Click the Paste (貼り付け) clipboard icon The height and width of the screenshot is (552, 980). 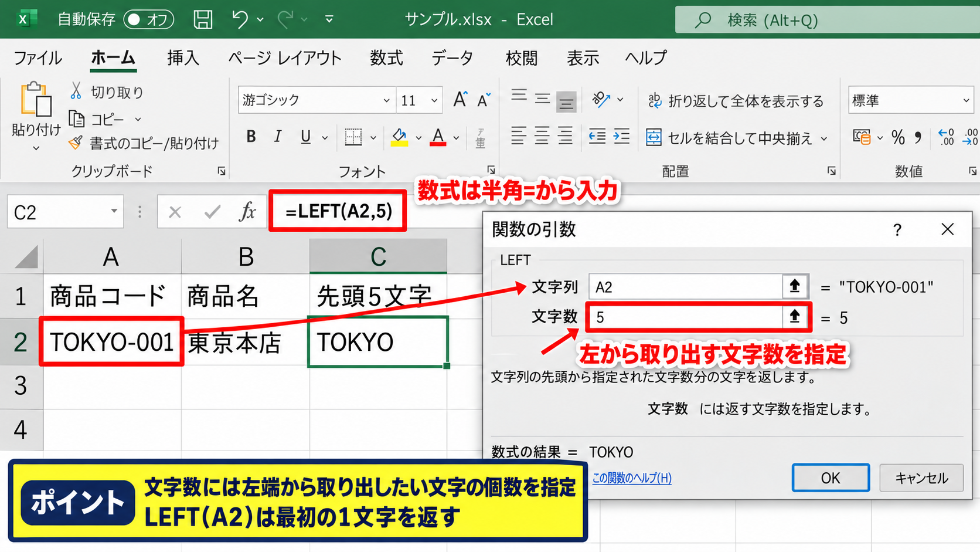36,99
